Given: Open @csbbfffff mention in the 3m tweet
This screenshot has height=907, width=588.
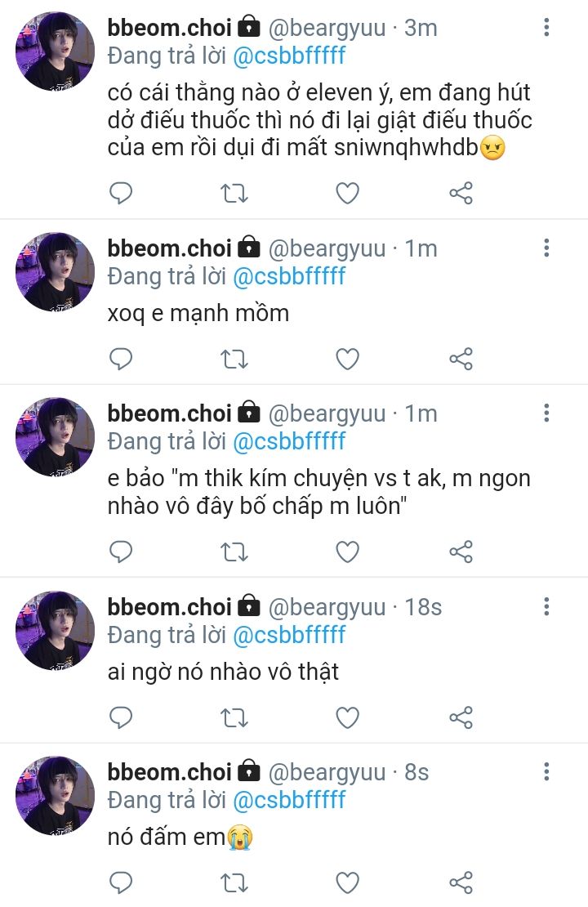Looking at the screenshot, I should (289, 56).
